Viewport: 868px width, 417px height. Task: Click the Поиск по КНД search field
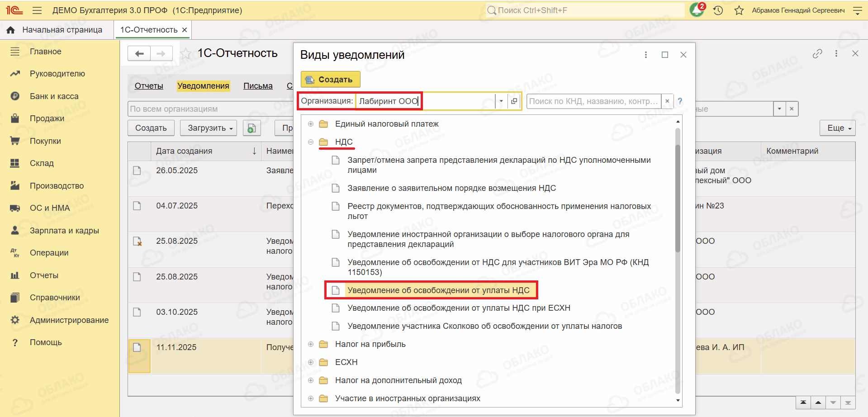click(593, 101)
